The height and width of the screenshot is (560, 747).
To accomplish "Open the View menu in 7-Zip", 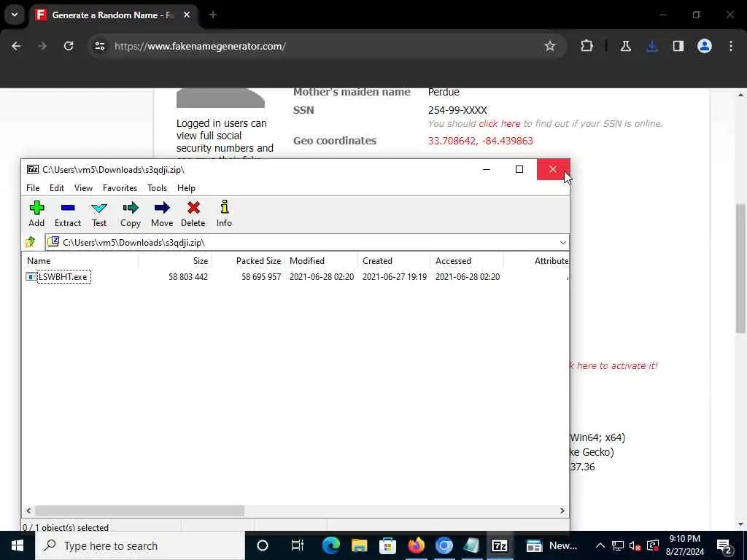I will pos(83,188).
